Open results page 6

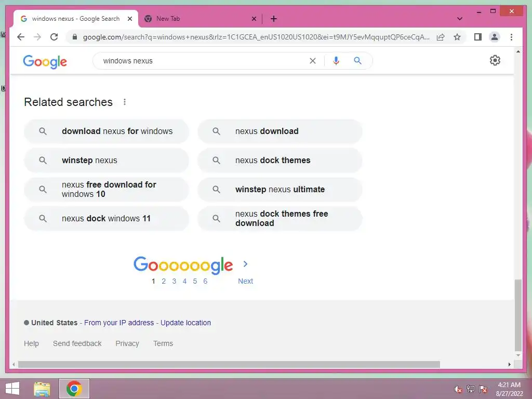tap(205, 281)
